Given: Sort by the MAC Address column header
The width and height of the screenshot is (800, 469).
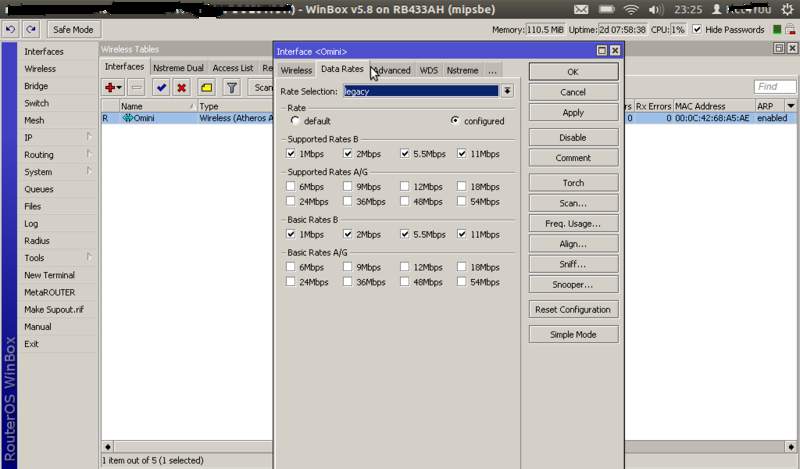Looking at the screenshot, I should point(713,106).
